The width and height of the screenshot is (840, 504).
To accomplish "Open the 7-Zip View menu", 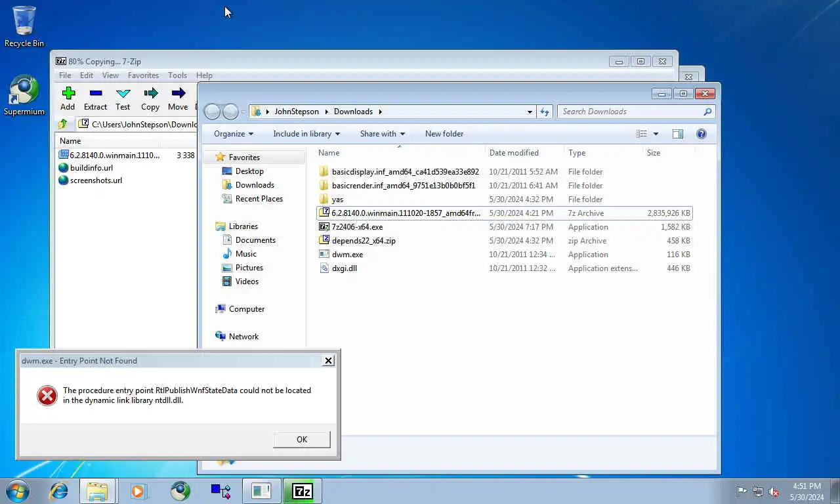I will tap(110, 75).
